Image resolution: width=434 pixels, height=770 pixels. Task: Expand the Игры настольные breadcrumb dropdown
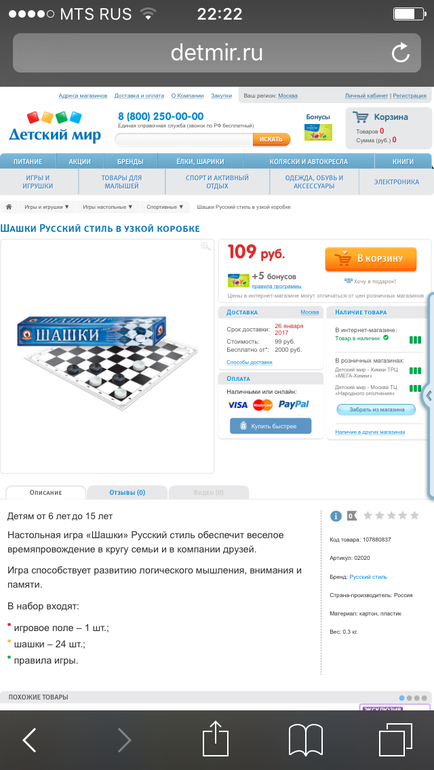[108, 207]
